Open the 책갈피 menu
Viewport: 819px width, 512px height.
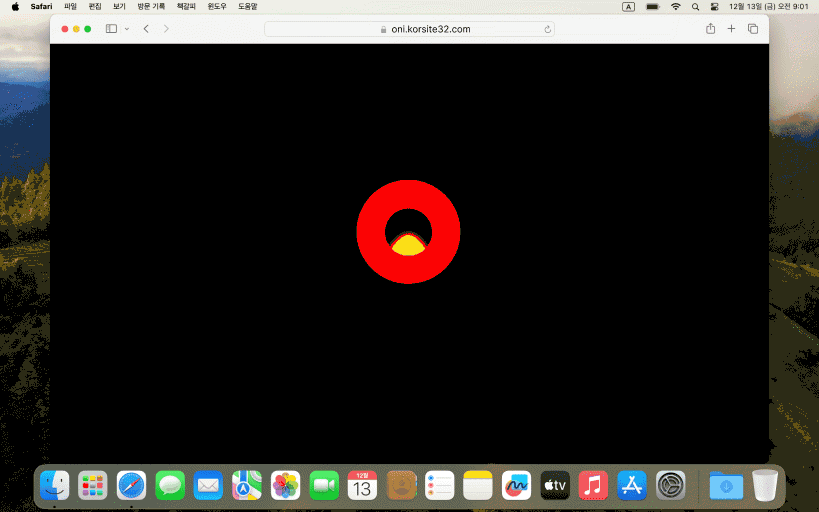tap(186, 7)
